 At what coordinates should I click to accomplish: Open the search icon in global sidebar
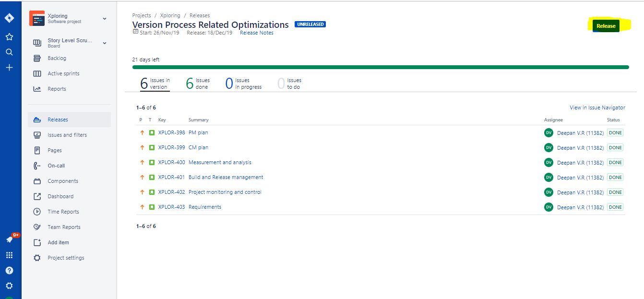[9, 52]
